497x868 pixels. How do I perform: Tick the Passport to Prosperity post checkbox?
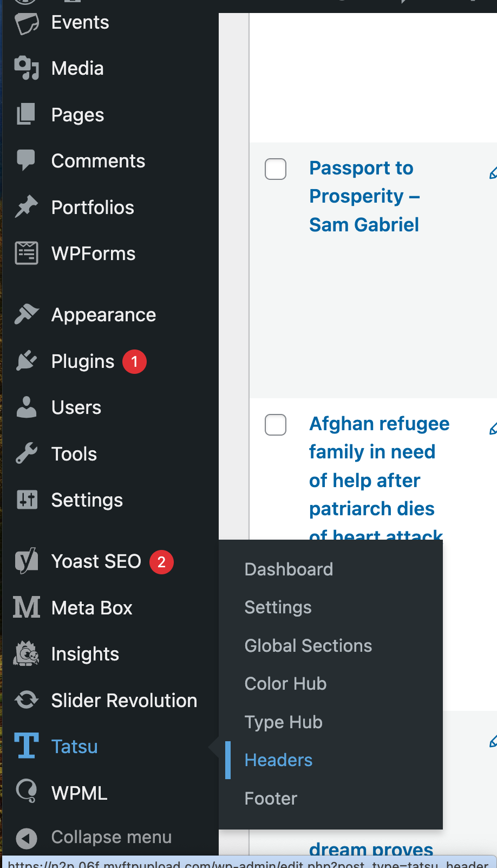(x=276, y=169)
